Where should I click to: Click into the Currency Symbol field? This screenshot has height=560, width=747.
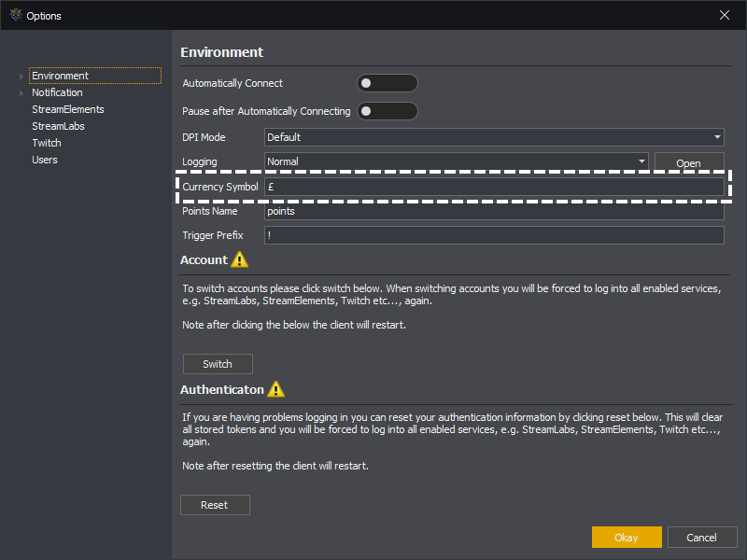(x=494, y=187)
